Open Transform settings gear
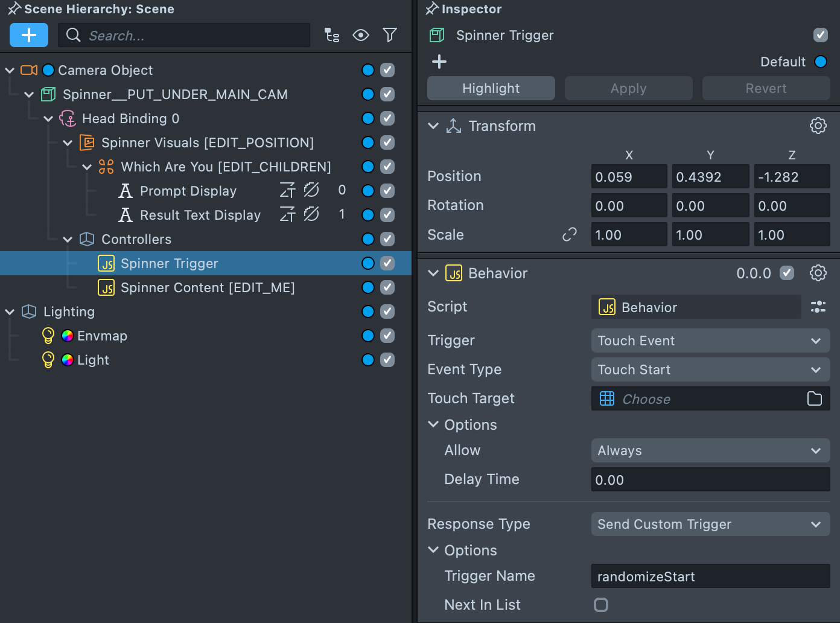The image size is (840, 623). point(818,126)
